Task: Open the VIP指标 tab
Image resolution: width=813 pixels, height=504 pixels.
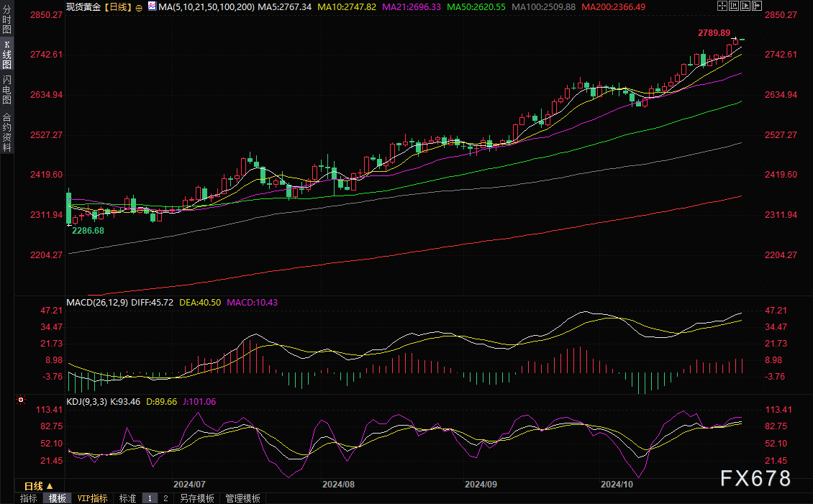Action: tap(92, 498)
